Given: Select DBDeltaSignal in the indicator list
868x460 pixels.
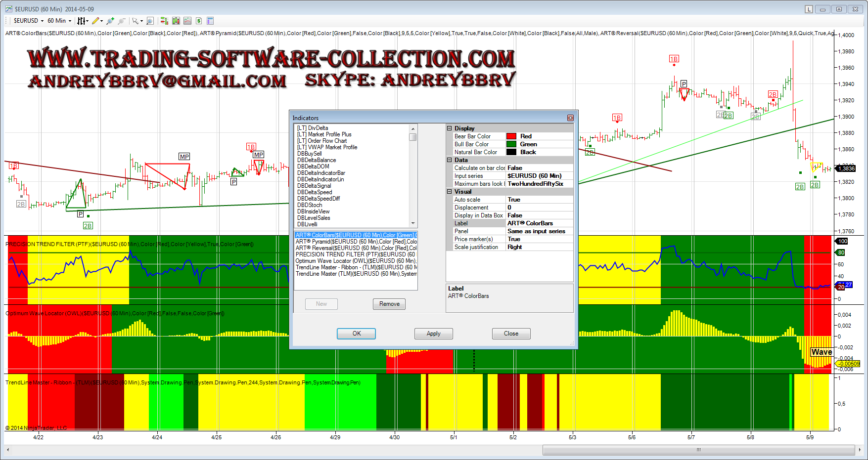Looking at the screenshot, I should (314, 186).
